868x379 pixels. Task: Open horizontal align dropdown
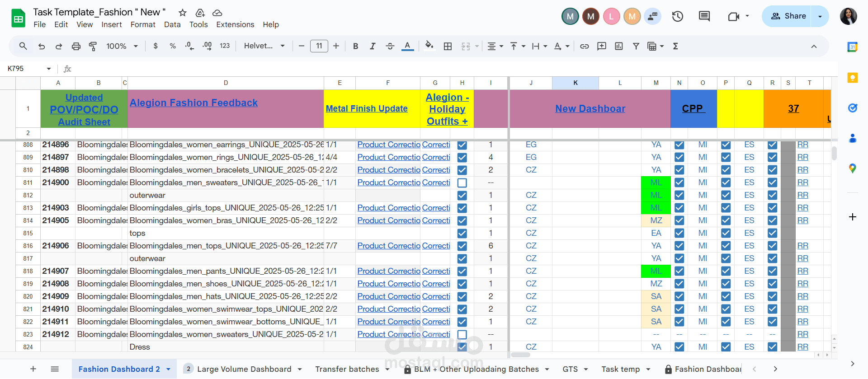[495, 46]
